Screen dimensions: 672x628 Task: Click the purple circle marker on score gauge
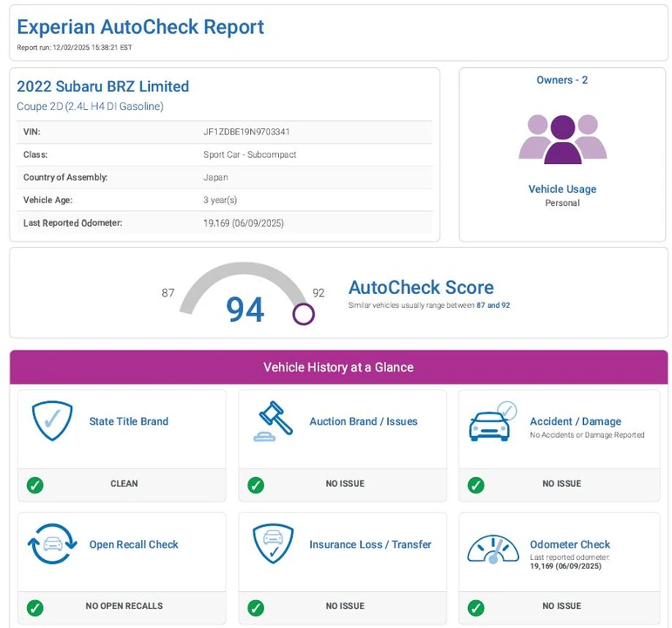(x=303, y=314)
